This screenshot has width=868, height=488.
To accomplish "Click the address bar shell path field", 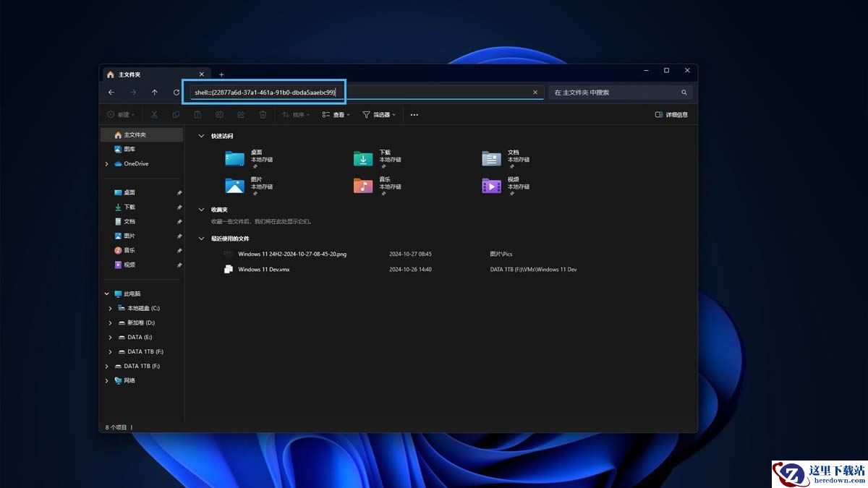I will coord(366,93).
